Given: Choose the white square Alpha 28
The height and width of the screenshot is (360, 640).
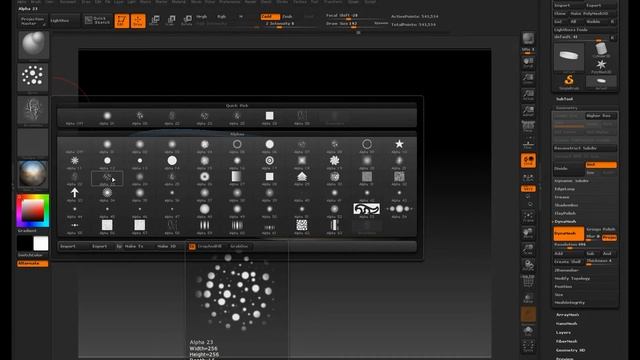Looking at the screenshot, I should coord(269,177).
